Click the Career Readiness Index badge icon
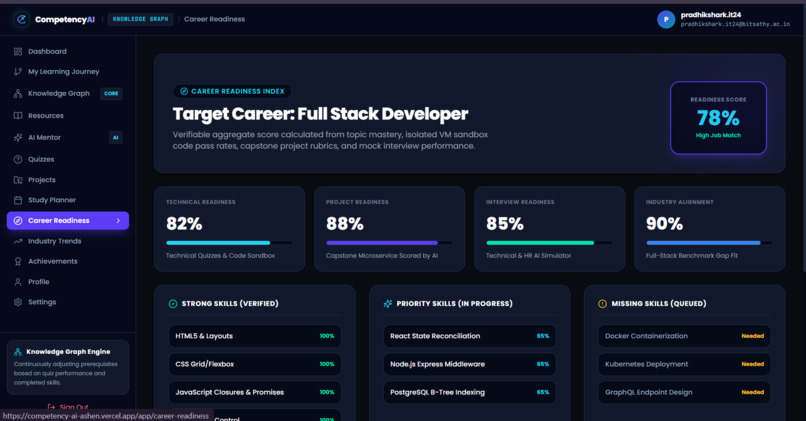 point(184,91)
